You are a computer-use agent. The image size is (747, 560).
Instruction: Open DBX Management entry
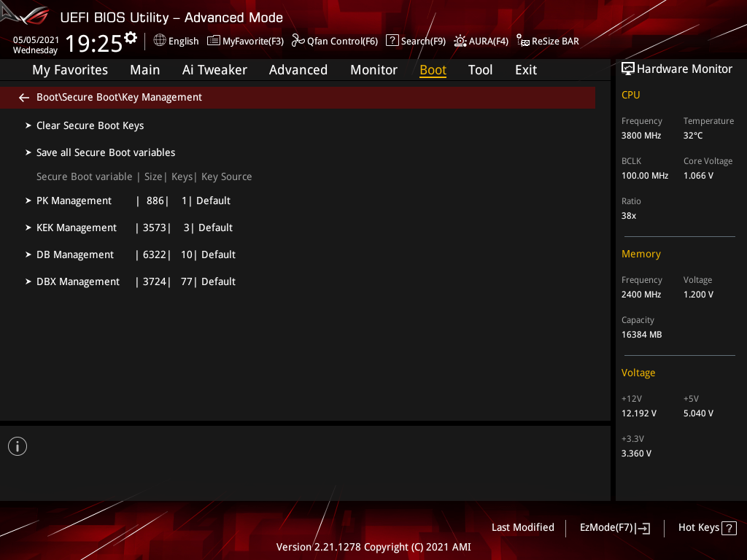(77, 282)
